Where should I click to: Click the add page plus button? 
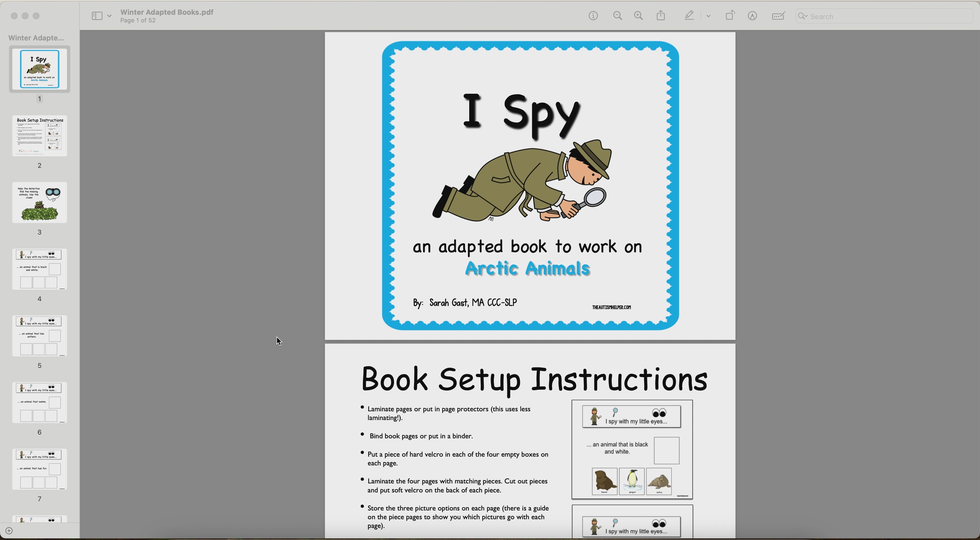(x=9, y=530)
